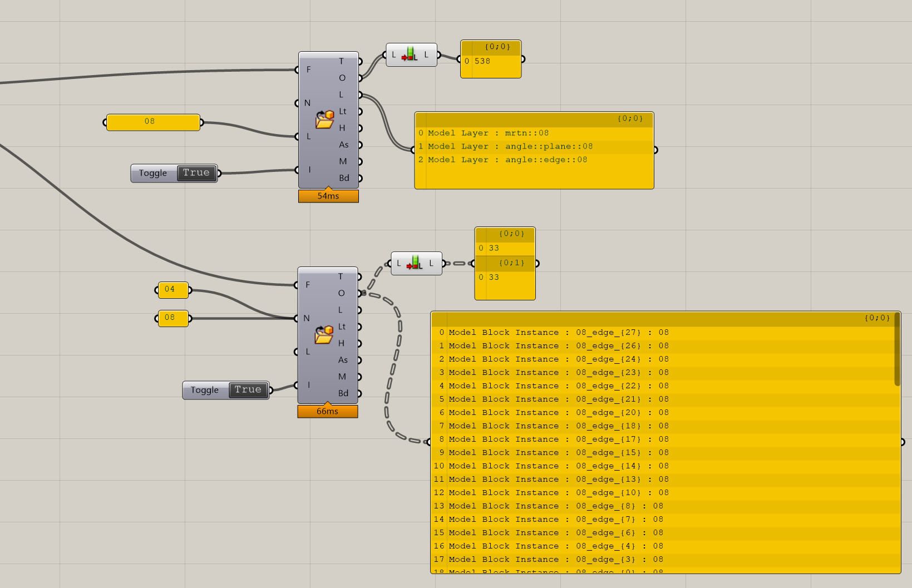Click the T output on the 54ms component
Viewport: 912px width, 588px height.
coord(342,61)
